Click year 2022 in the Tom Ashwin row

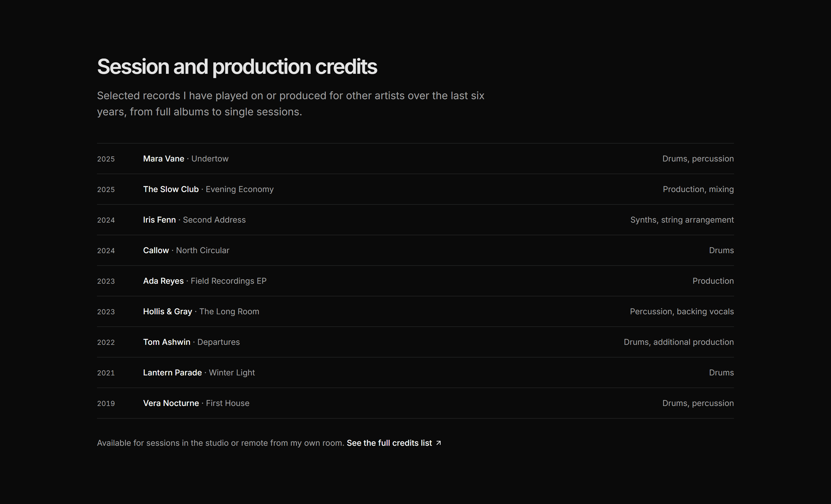[106, 343]
